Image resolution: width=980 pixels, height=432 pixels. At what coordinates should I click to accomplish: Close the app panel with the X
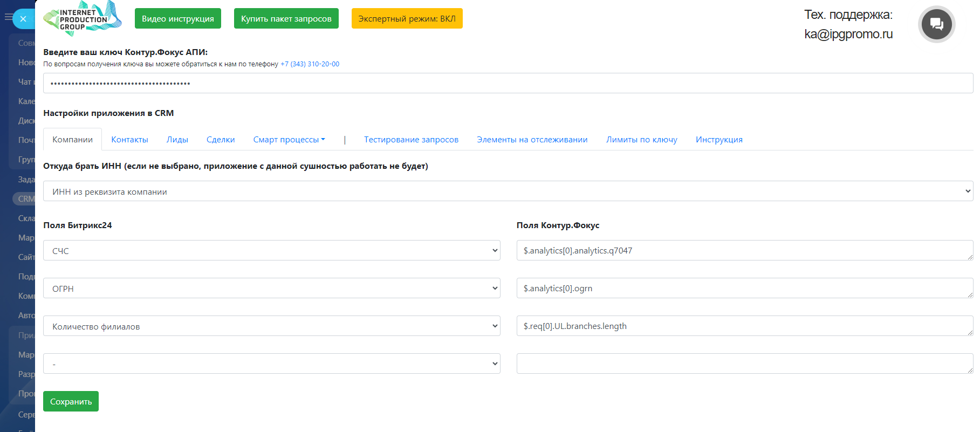pyautogui.click(x=23, y=19)
